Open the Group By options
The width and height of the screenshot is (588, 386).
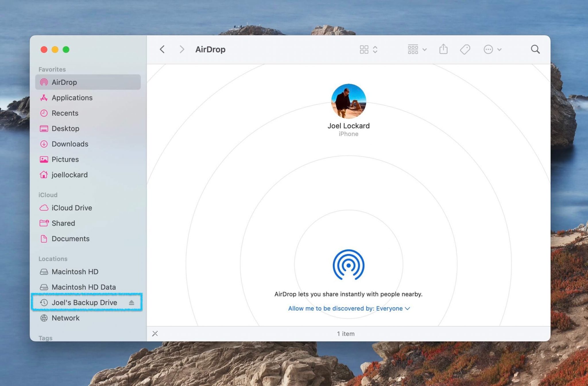(x=417, y=49)
